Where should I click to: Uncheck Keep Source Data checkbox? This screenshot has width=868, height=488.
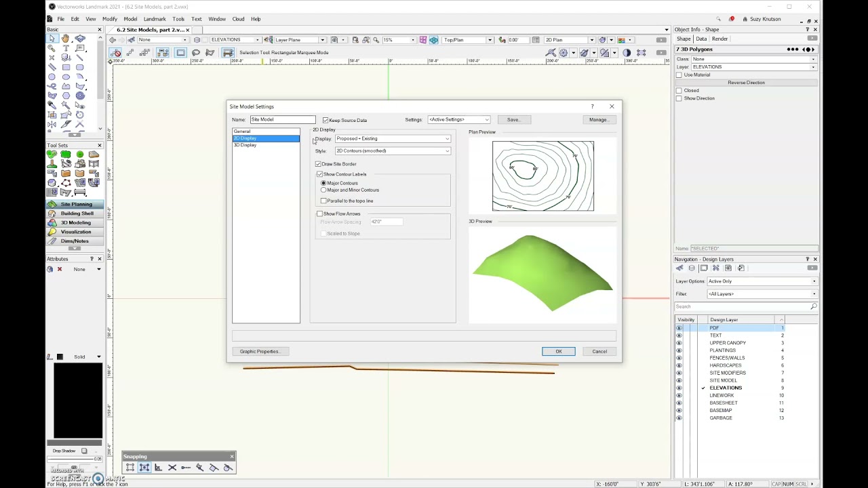point(325,120)
